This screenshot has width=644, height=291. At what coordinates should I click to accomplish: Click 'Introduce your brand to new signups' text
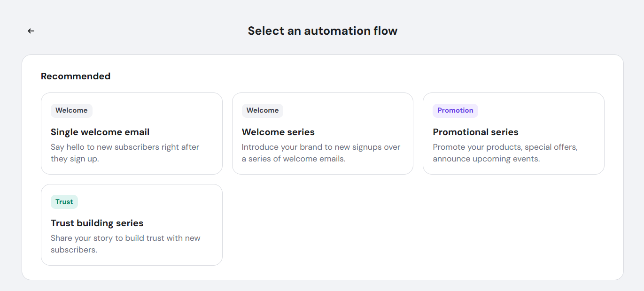(321, 147)
